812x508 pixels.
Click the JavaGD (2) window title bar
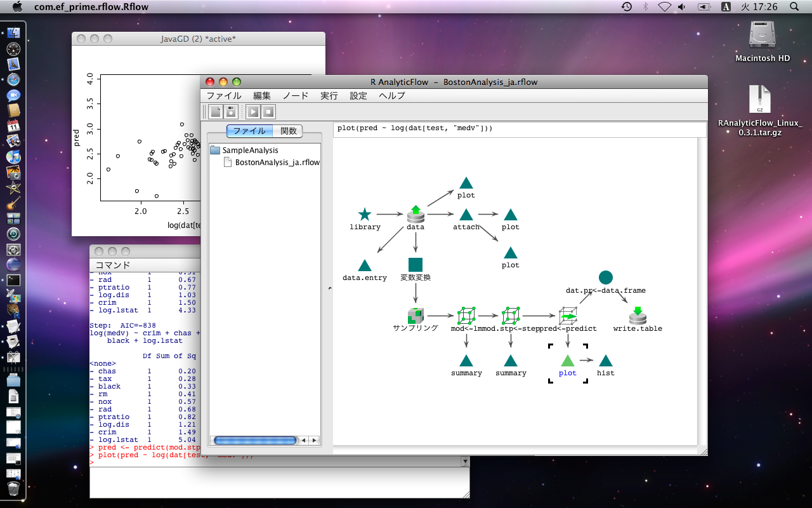(199, 39)
